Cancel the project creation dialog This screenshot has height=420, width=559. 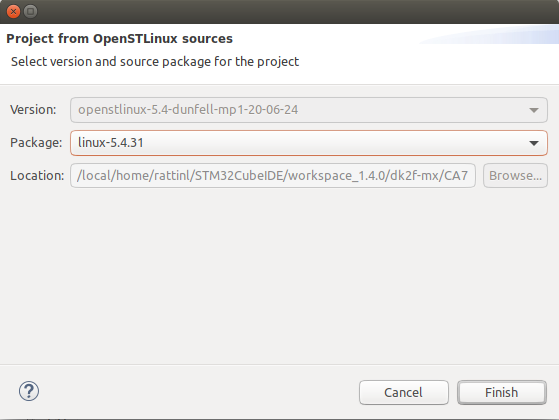404,393
